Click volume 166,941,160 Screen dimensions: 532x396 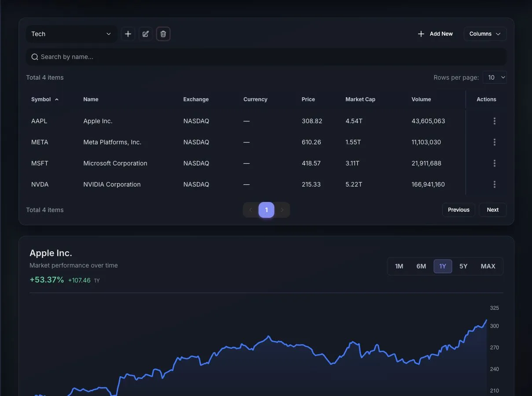pos(428,184)
